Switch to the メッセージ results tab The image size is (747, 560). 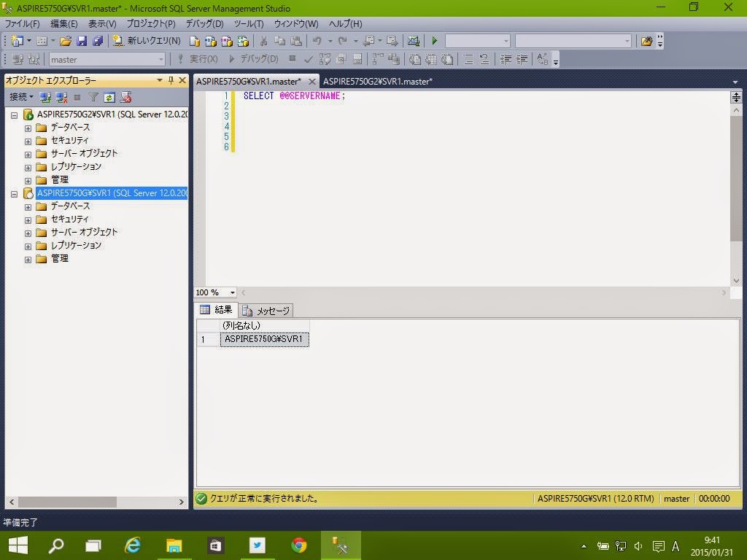click(266, 311)
